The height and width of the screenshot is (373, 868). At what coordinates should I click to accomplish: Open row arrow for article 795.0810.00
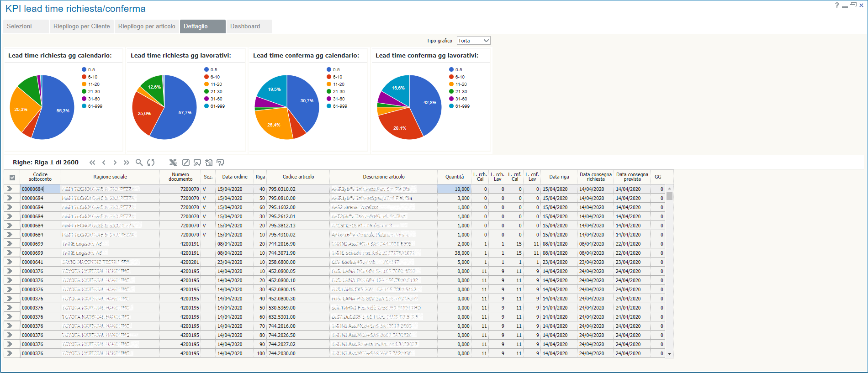tap(9, 198)
